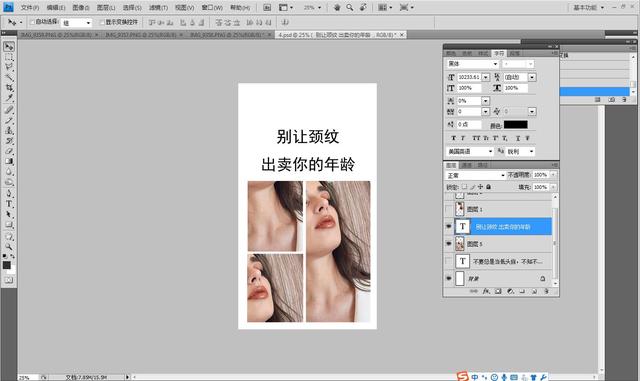Select the Path Selection tool
This screenshot has width=640, height=381.
[9, 214]
